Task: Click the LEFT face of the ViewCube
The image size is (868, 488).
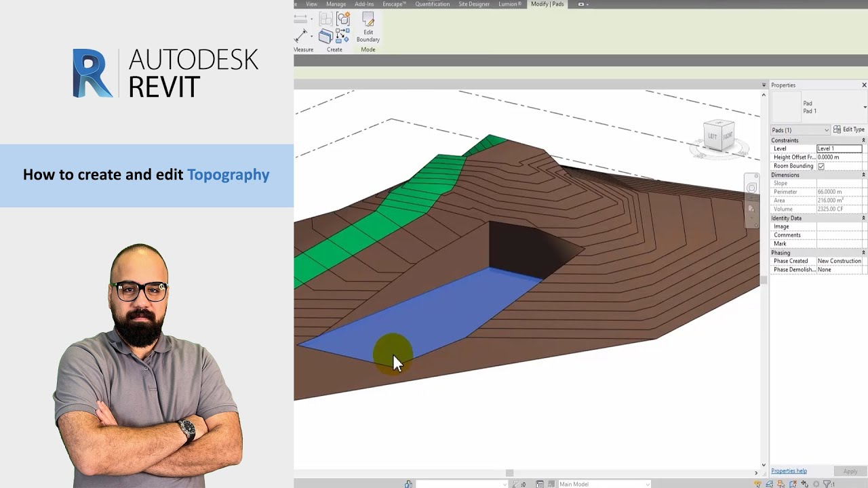Action: pos(712,136)
